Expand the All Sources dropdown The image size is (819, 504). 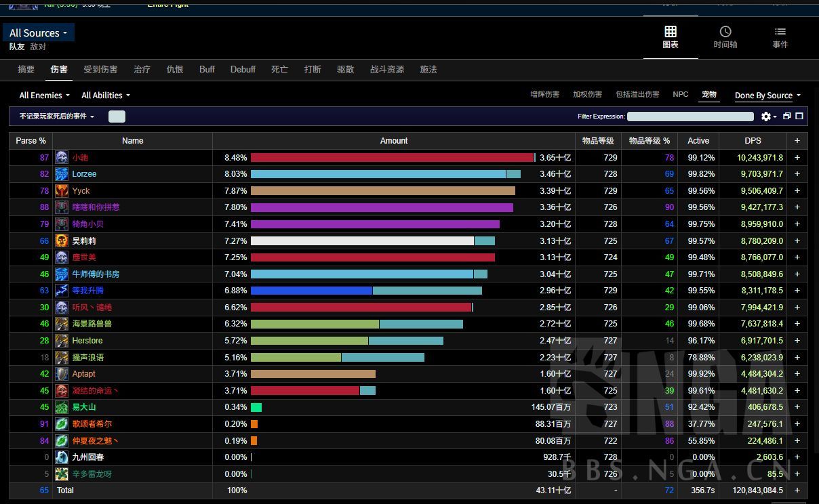coord(39,33)
